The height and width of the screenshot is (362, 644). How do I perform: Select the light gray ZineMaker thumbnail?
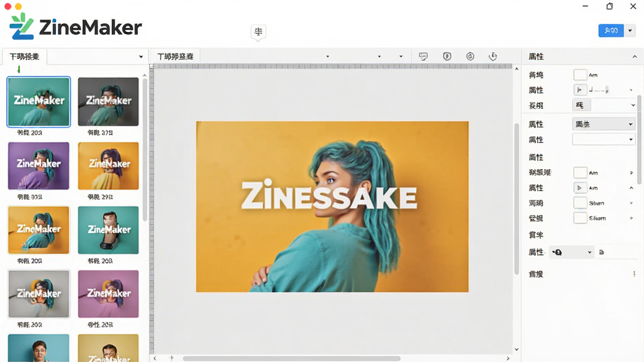[38, 294]
